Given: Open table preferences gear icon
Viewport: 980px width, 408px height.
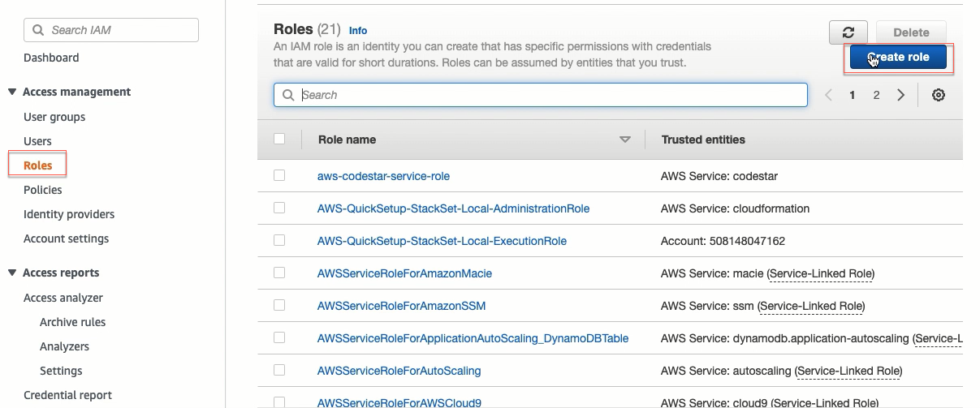Looking at the screenshot, I should click(x=939, y=95).
